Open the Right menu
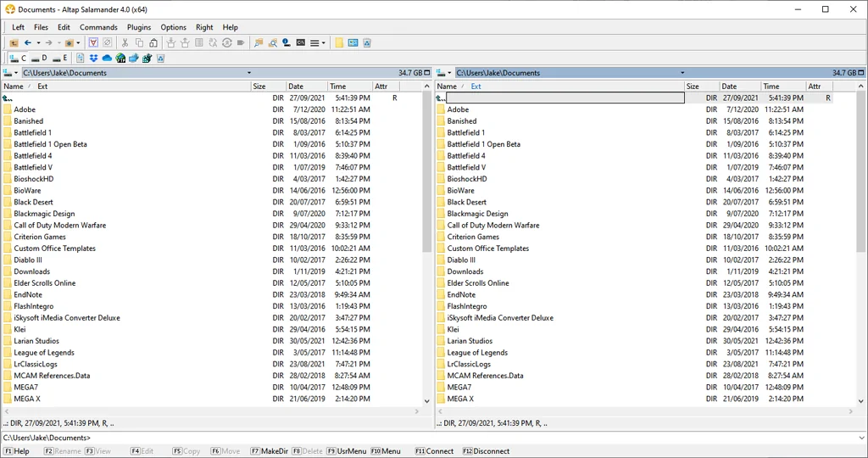 [204, 27]
